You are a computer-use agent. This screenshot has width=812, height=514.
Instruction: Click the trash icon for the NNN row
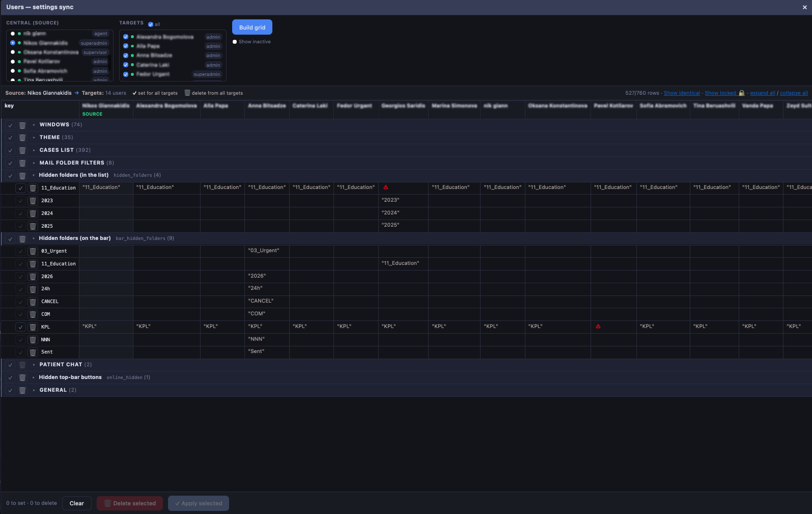point(33,340)
